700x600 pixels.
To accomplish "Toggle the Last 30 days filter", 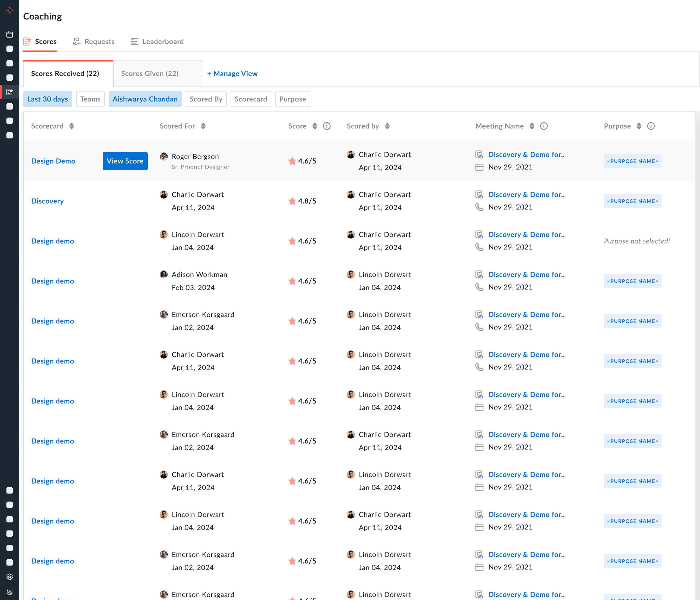I will (x=48, y=99).
